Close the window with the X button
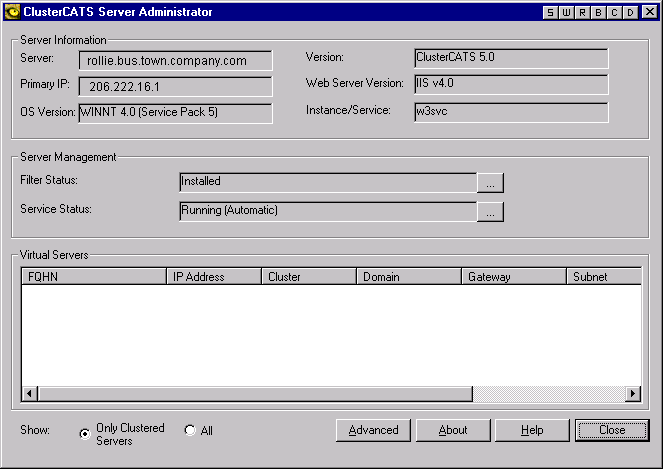663x469 pixels. [650, 12]
